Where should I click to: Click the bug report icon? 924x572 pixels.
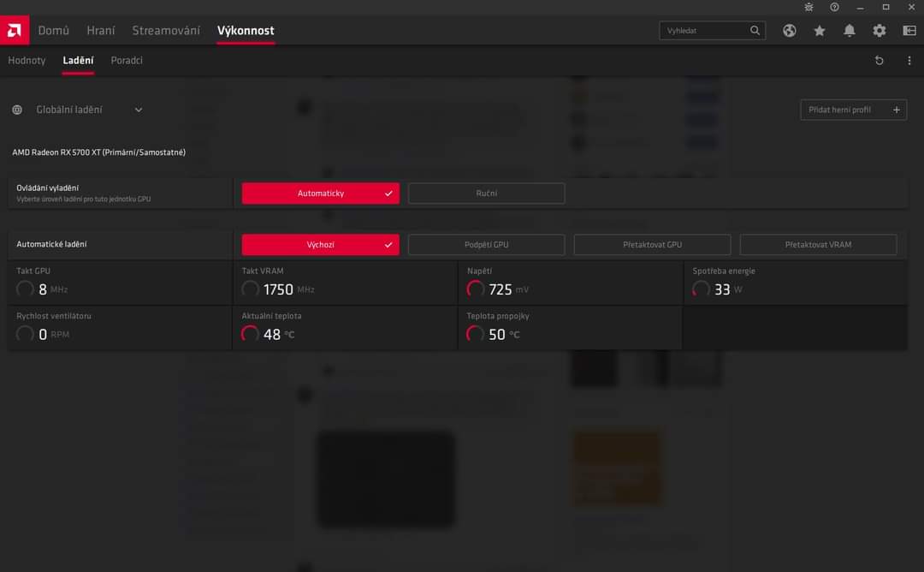point(808,7)
